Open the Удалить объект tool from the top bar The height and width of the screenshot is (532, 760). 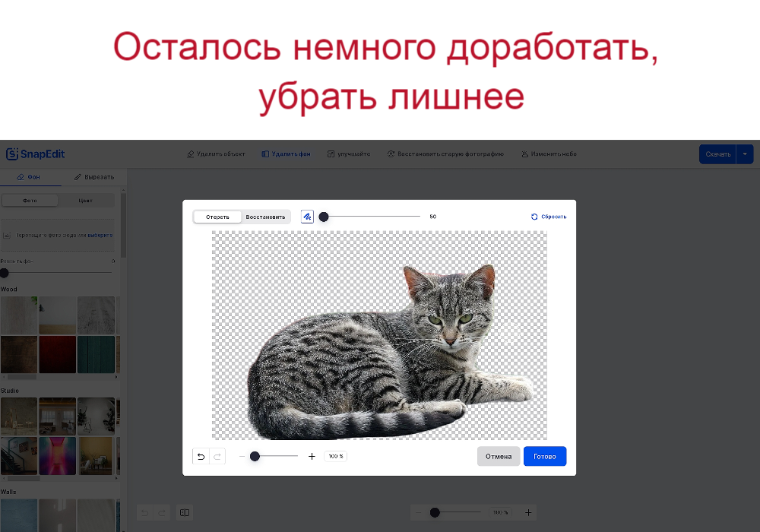tap(217, 154)
